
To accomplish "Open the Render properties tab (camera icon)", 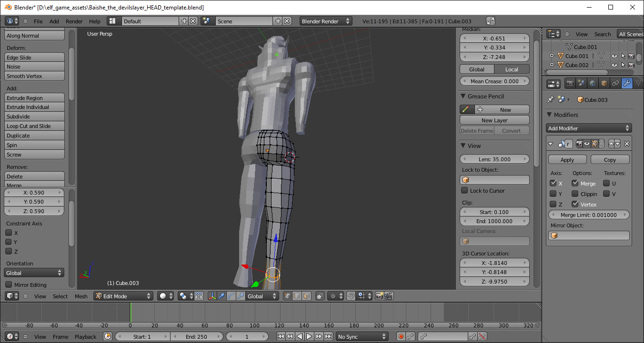I will tap(570, 84).
